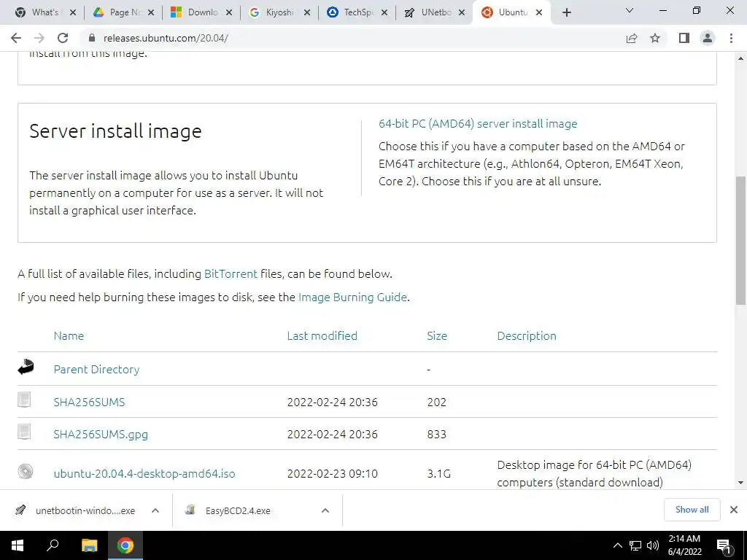Click the 2022-02-23 09:10 date cell

333,474
